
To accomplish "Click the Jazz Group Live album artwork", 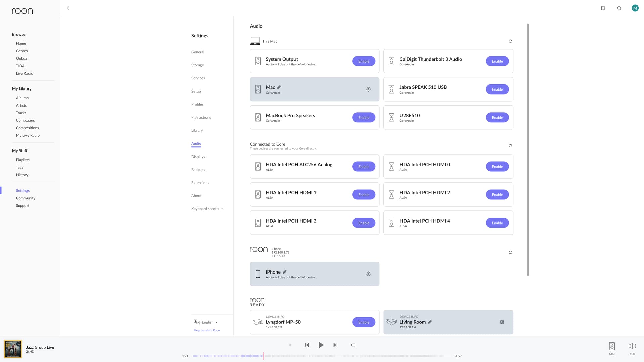I will pyautogui.click(x=13, y=349).
